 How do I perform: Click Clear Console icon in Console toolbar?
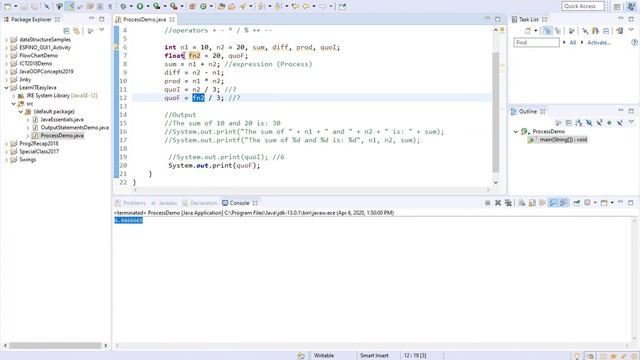pos(522,203)
